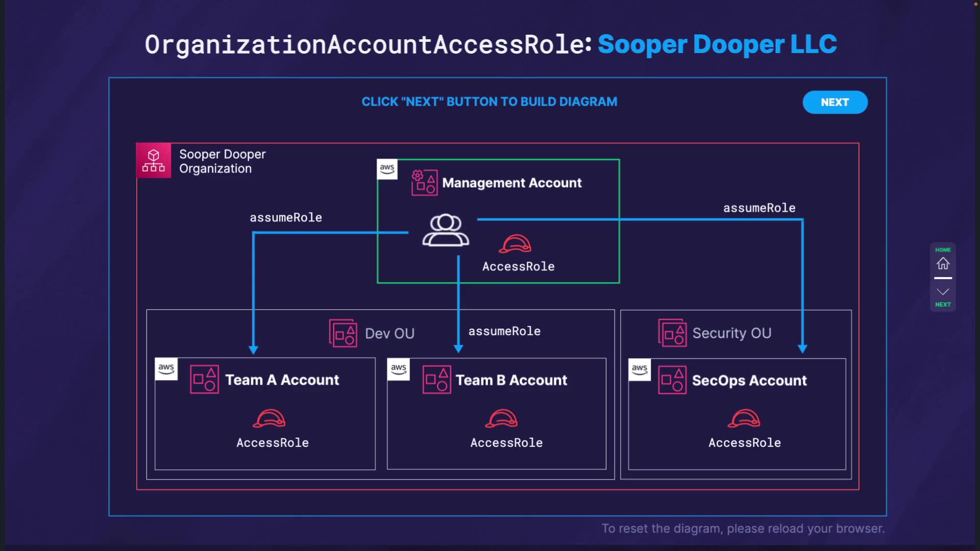Click the blue NEXT button
This screenshot has height=551, width=980.
[x=835, y=102]
